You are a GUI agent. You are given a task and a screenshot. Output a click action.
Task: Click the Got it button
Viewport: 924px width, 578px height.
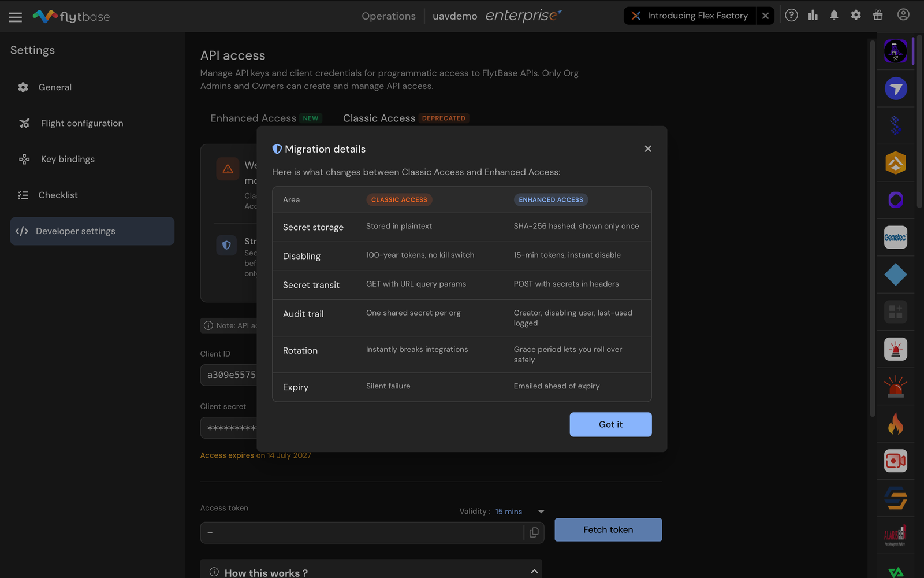coord(610,424)
